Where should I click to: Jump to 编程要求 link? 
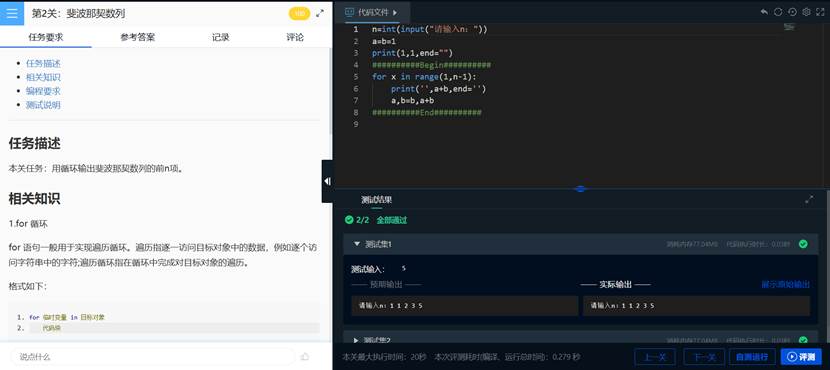(43, 91)
